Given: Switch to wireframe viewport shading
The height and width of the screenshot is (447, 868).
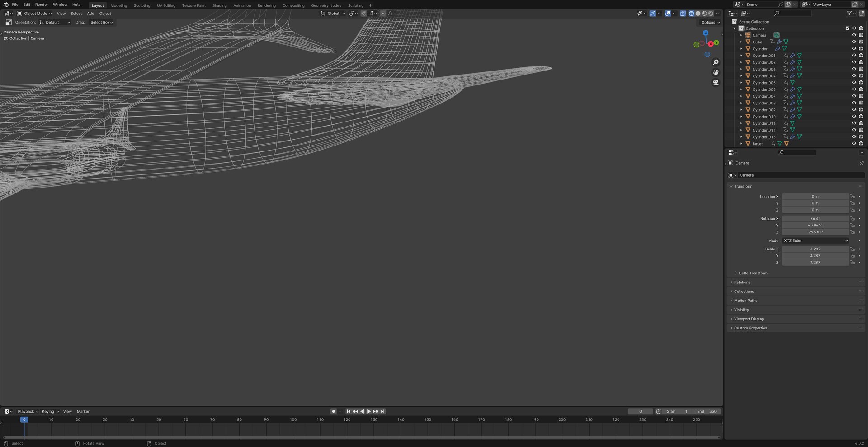Looking at the screenshot, I should coord(691,14).
